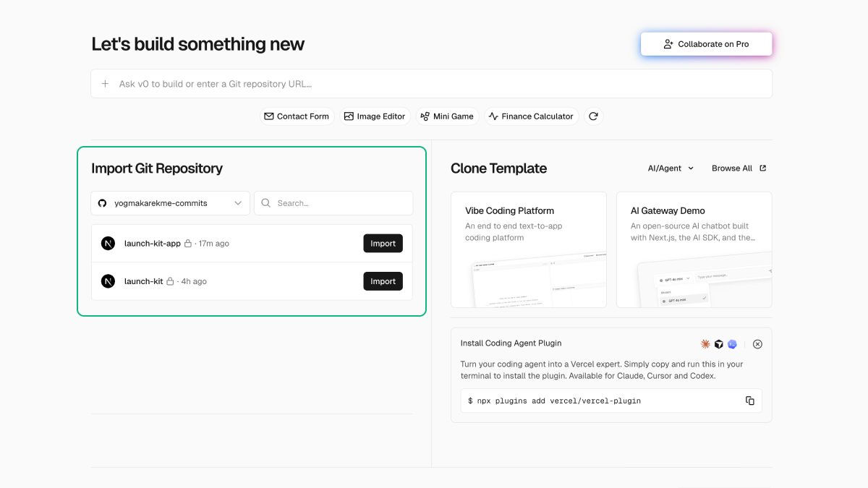Open the Browse All templates link

pos(739,168)
